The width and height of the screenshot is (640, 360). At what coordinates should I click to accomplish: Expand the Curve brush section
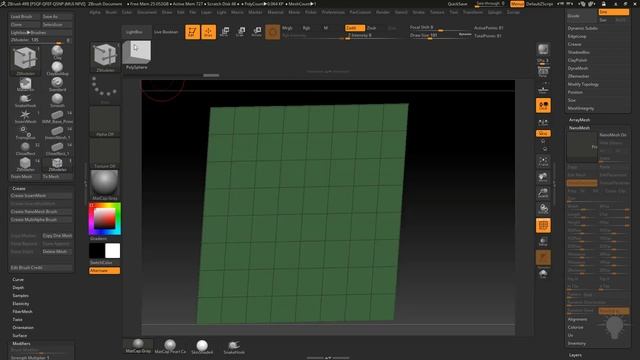pyautogui.click(x=18, y=280)
